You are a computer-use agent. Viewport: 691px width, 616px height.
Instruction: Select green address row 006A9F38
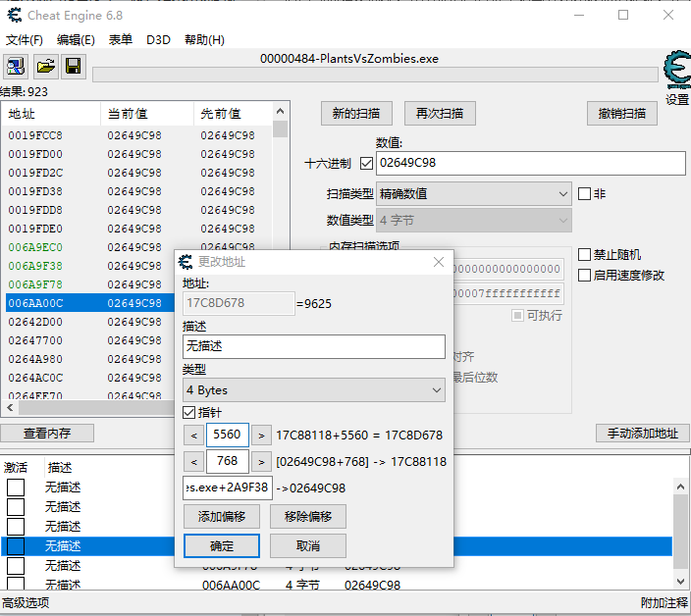(90, 266)
